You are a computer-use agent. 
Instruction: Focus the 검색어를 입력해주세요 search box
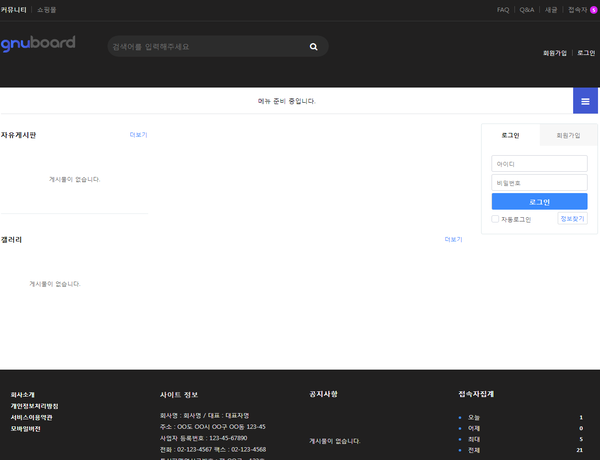point(205,46)
